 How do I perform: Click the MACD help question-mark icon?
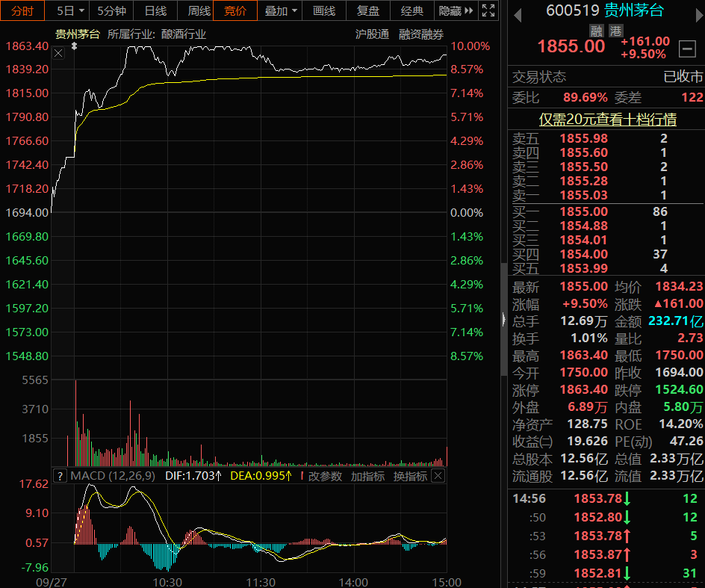[60, 476]
